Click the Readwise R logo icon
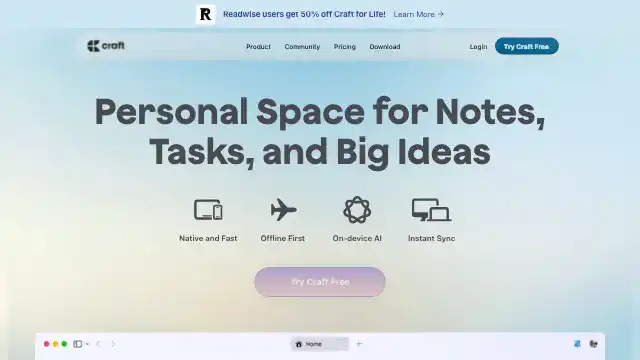 (205, 14)
